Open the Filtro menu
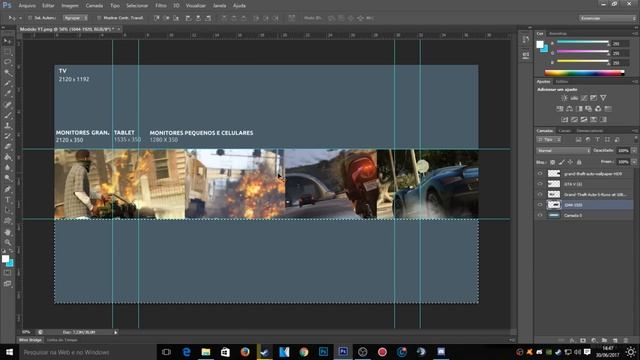Screen dimensions: 640x360 [161, 6]
